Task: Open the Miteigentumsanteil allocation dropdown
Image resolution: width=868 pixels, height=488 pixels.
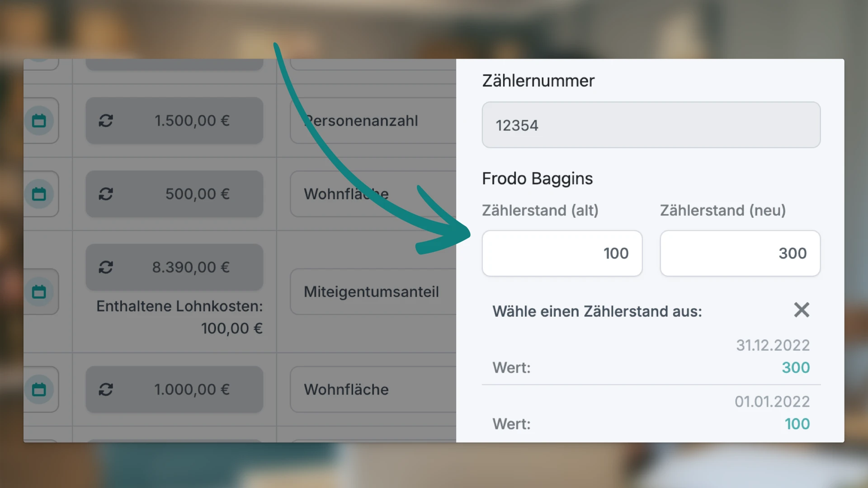Action: 372,292
